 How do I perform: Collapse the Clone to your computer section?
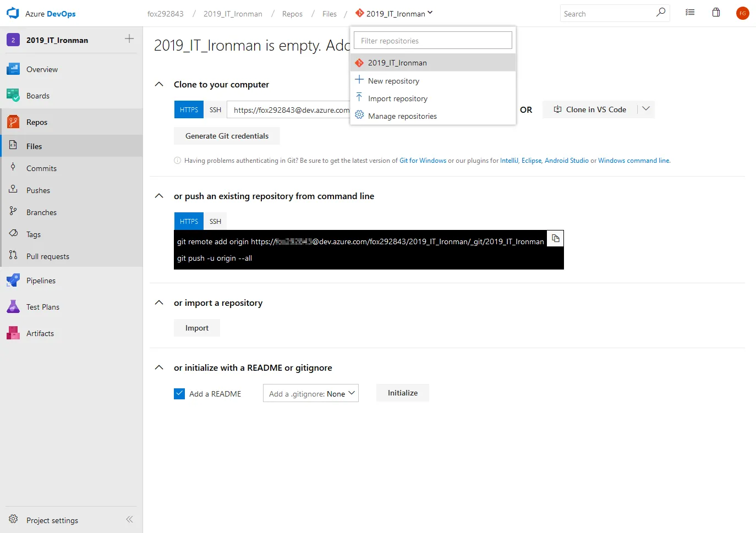[159, 85]
